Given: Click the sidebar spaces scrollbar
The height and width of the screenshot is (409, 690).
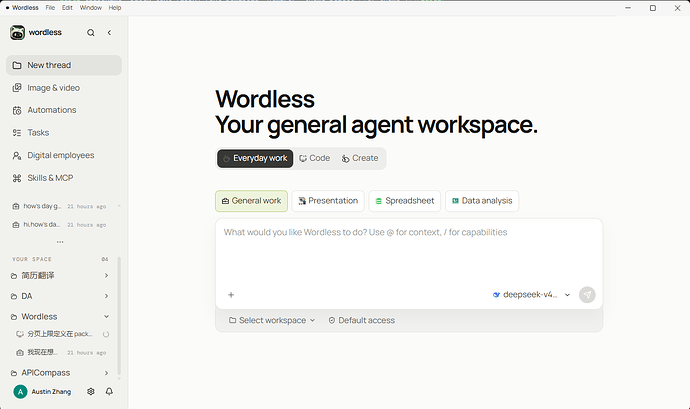Looking at the screenshot, I should coord(119,317).
